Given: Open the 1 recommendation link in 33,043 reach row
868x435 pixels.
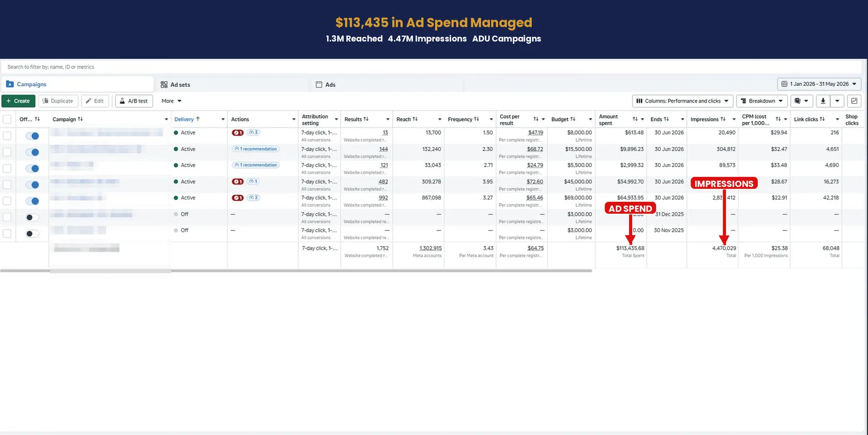Looking at the screenshot, I should (256, 165).
